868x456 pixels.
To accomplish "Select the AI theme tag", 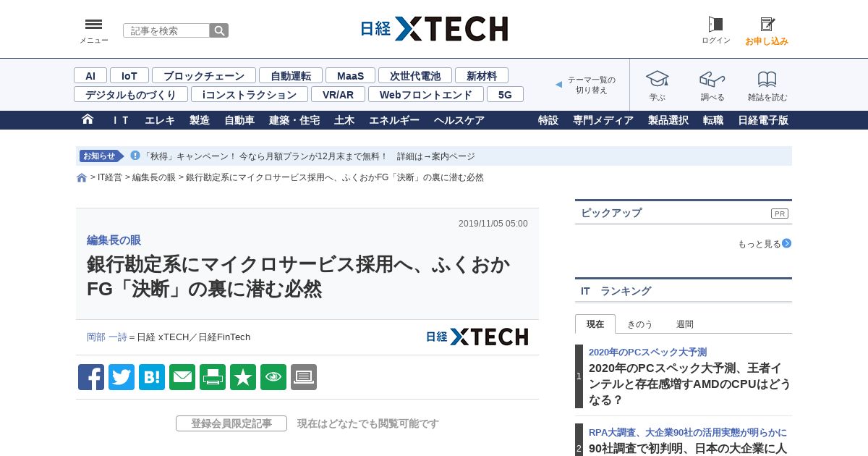I will (x=90, y=75).
